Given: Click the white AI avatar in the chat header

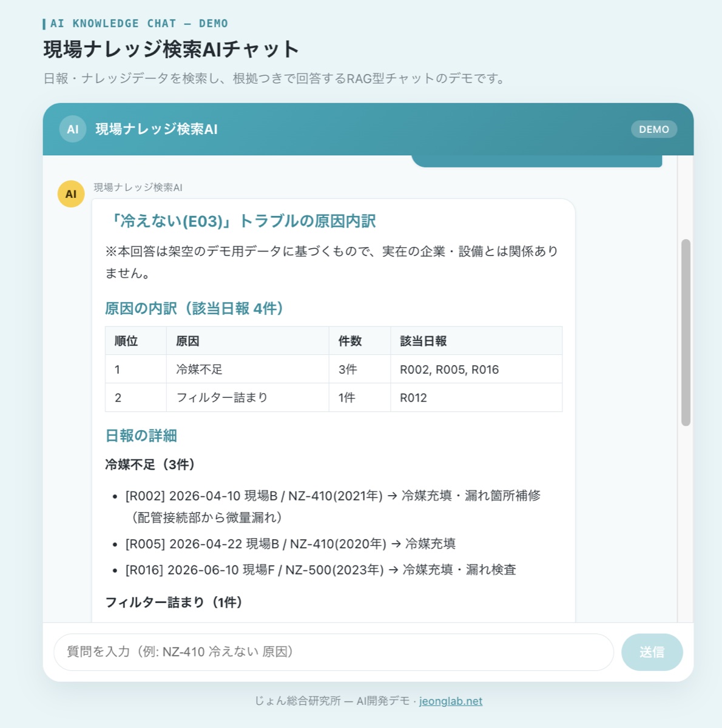Looking at the screenshot, I should tap(73, 129).
